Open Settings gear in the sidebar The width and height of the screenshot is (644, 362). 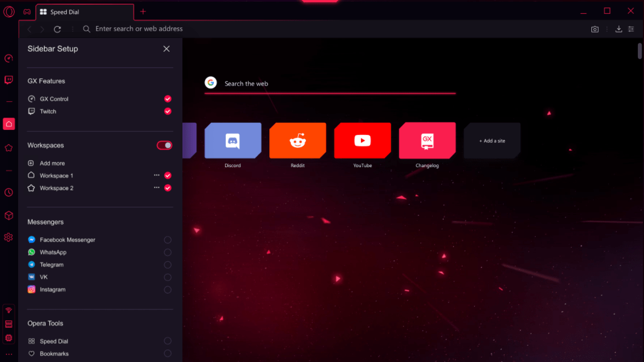coord(9,238)
